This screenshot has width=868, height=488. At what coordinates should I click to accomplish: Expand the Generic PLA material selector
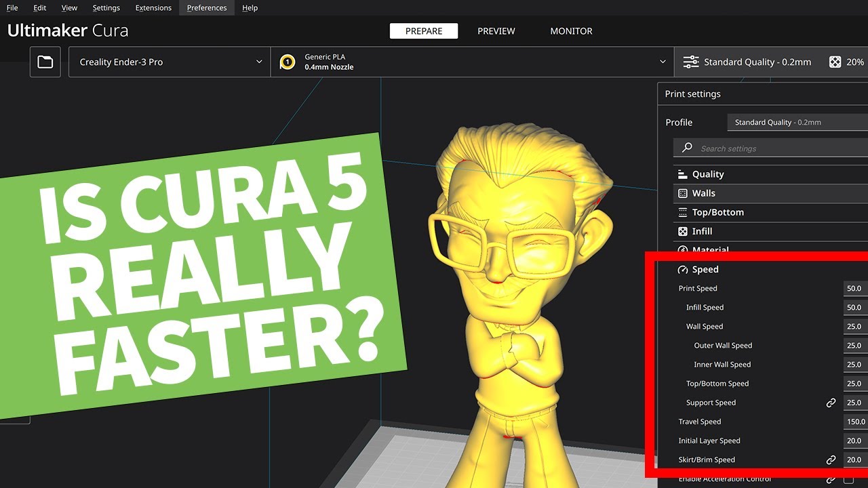pyautogui.click(x=472, y=62)
